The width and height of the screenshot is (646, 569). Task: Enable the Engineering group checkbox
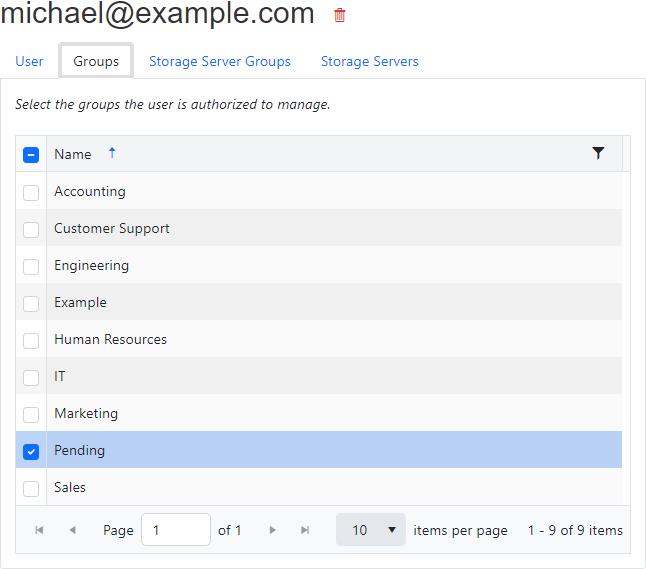[x=31, y=266]
